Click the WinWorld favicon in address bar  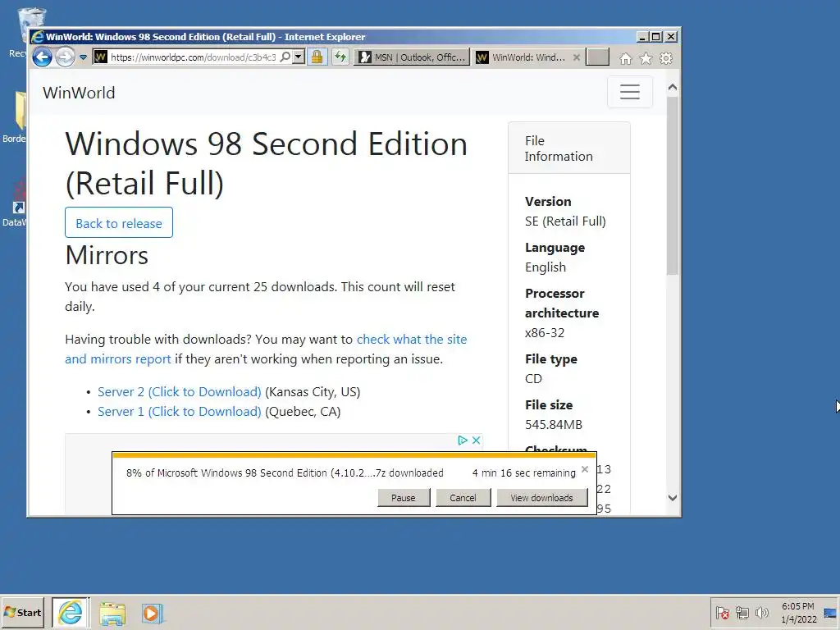(x=101, y=57)
